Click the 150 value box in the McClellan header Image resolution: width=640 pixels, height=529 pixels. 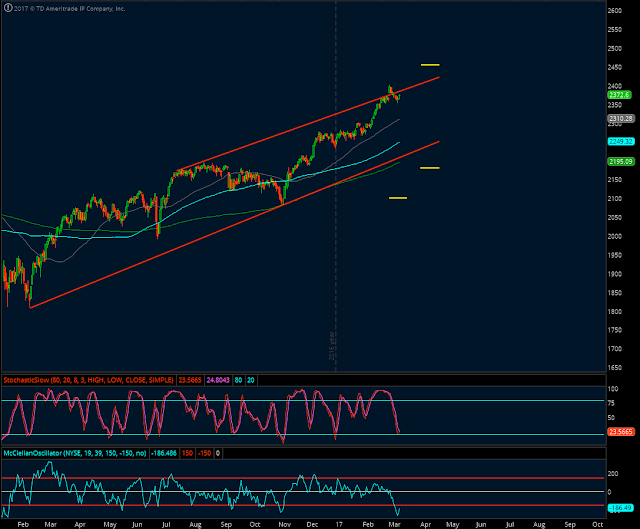click(x=187, y=453)
